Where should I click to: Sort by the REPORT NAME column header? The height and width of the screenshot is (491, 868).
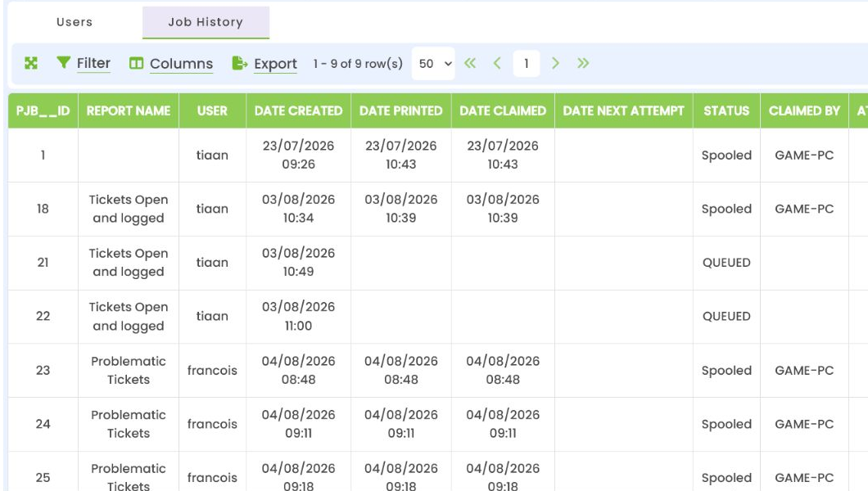pyautogui.click(x=129, y=110)
